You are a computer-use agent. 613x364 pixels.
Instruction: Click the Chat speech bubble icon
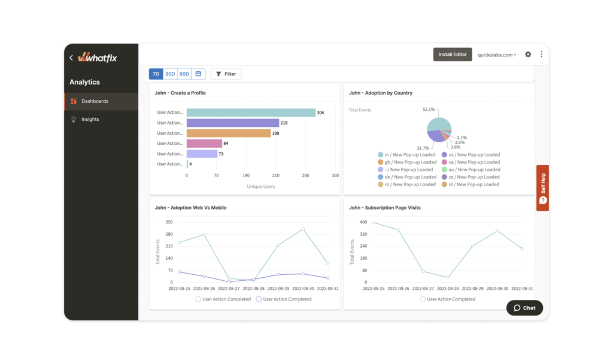click(517, 308)
